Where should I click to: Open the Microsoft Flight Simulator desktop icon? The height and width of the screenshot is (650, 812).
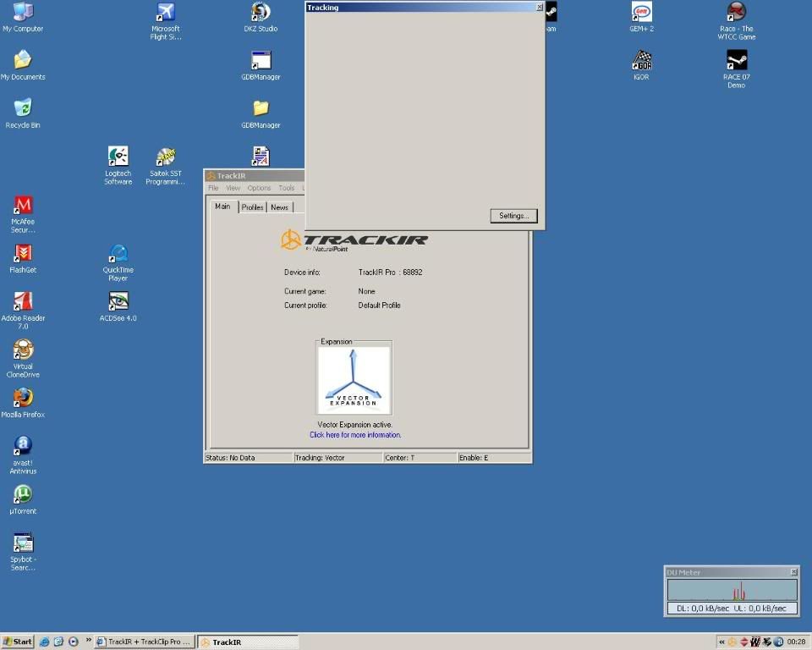(x=166, y=14)
